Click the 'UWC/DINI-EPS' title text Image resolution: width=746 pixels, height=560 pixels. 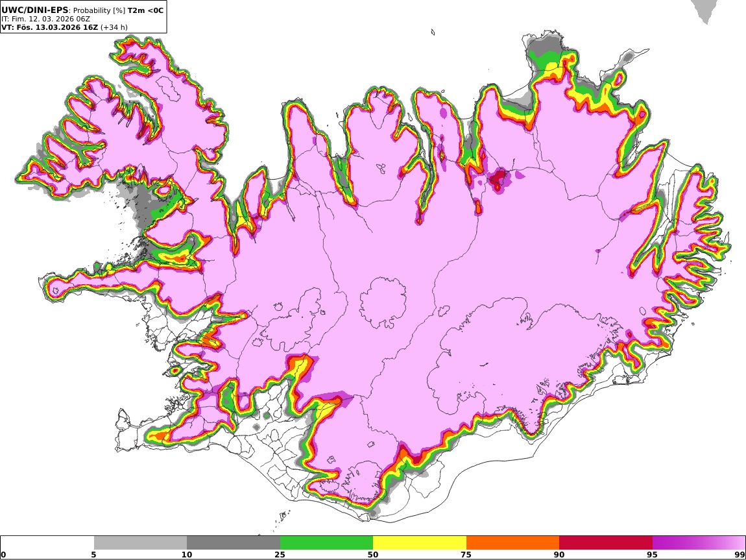point(35,10)
